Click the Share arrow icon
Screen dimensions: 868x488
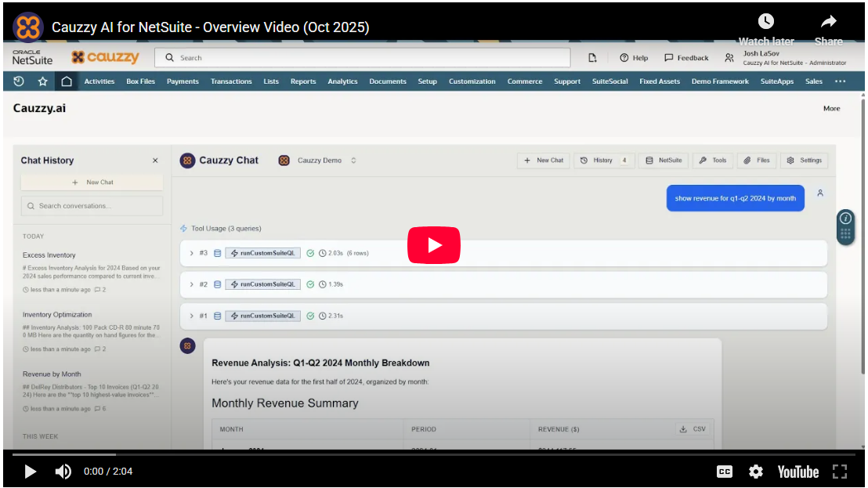[x=828, y=22]
